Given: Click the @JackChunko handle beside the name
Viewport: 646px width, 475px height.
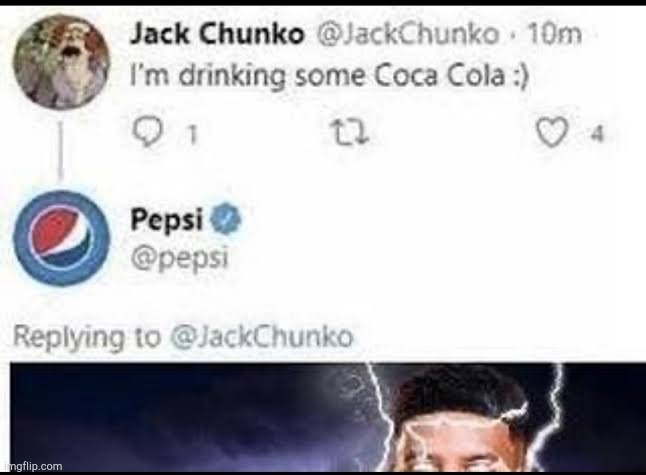Looking at the screenshot, I should [407, 33].
